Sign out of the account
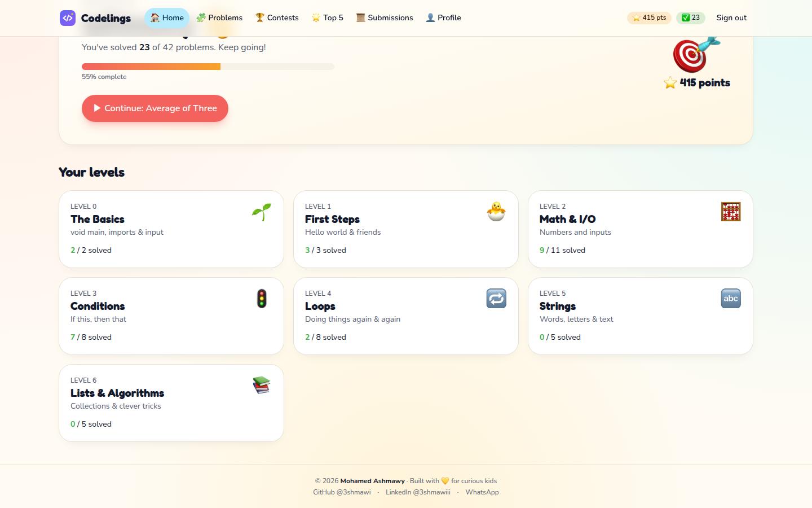This screenshot has height=508, width=812. 731,18
